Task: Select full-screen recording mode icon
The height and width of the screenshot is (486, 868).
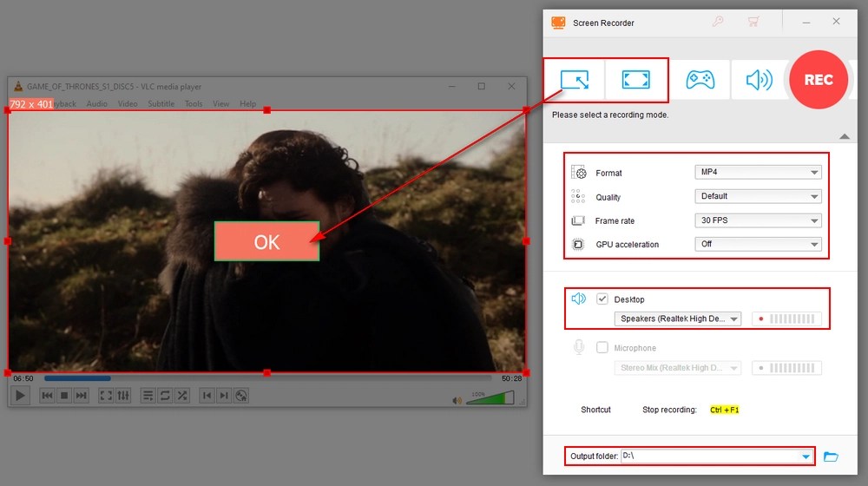Action: coord(635,80)
